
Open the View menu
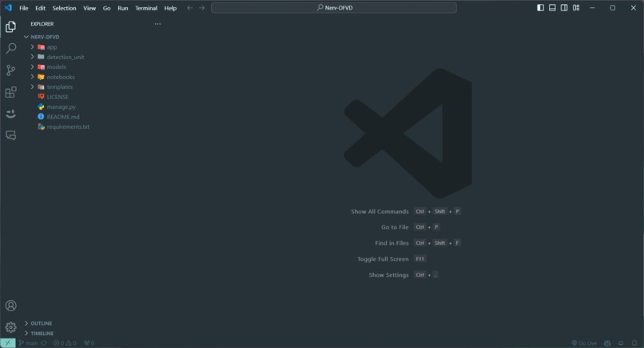(x=89, y=8)
